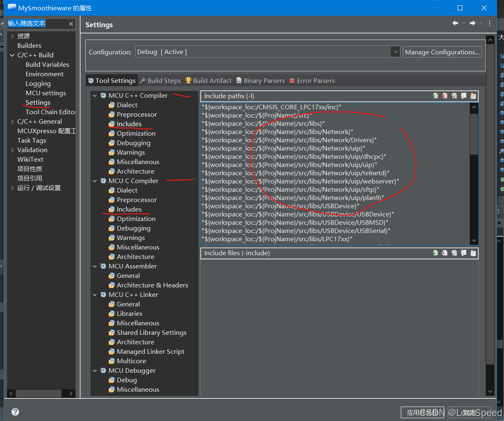Switch to the Tool Settings tab
The height and width of the screenshot is (421, 504).
[x=111, y=80]
